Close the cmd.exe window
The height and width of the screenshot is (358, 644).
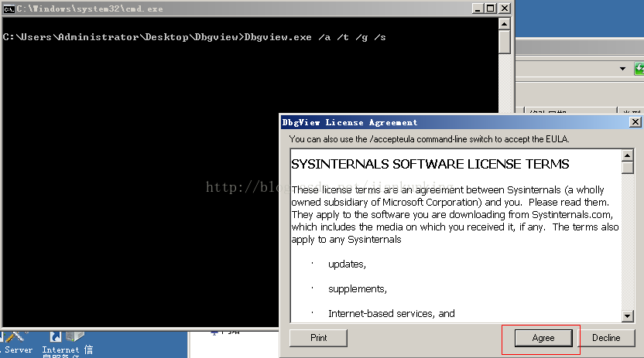tap(505, 9)
